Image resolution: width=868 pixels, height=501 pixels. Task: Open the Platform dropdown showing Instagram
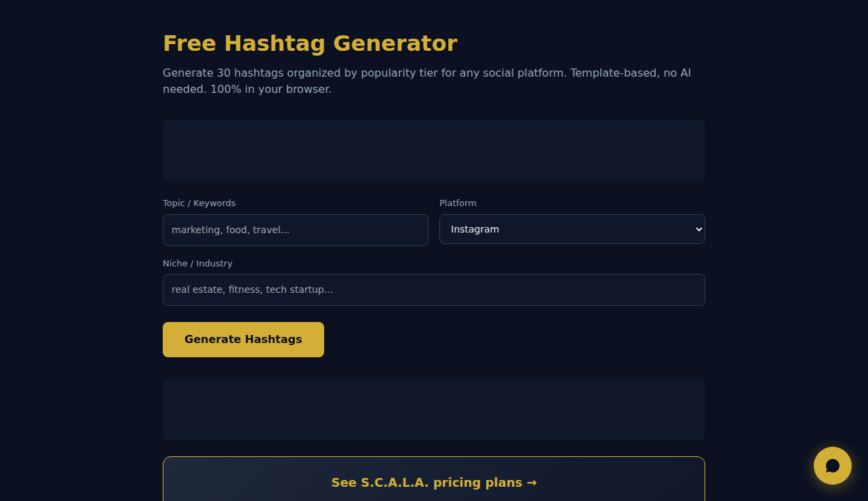pyautogui.click(x=572, y=229)
